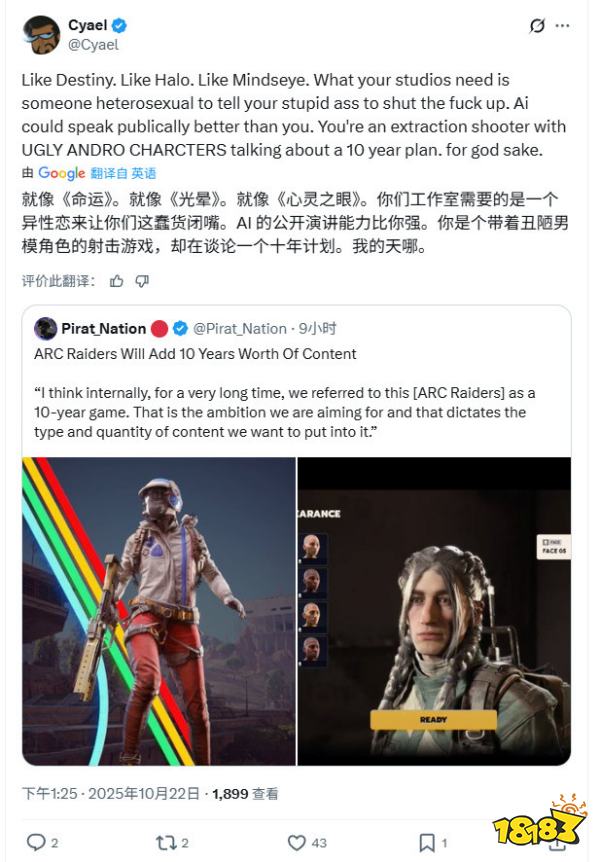Open the left ARC Raiders character image
Image resolution: width=600 pixels, height=862 pixels.
[159, 611]
